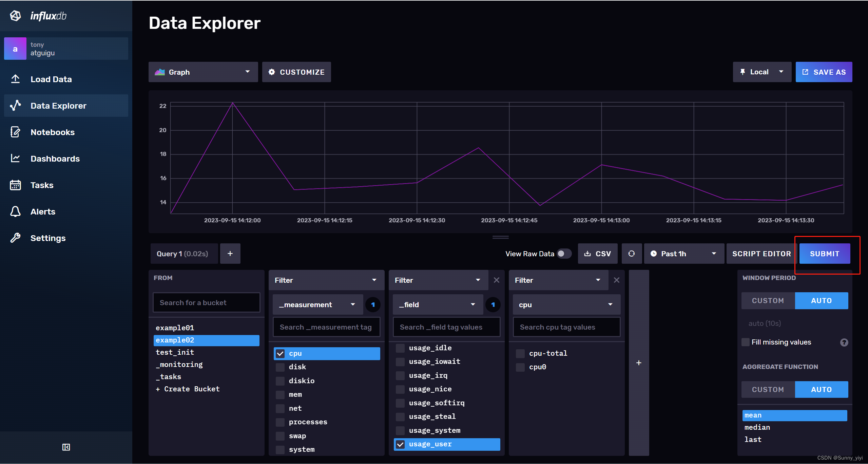The height and width of the screenshot is (464, 868).
Task: Open the Customize visualization options
Action: [296, 72]
